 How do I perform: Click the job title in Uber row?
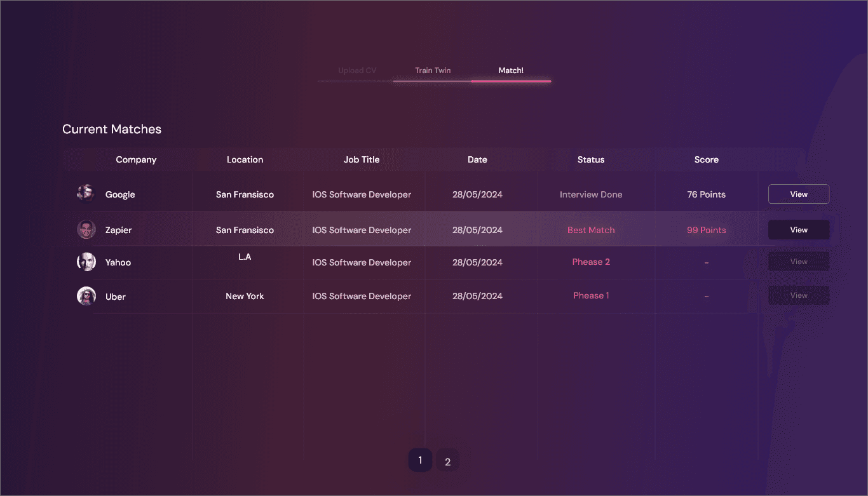362,296
